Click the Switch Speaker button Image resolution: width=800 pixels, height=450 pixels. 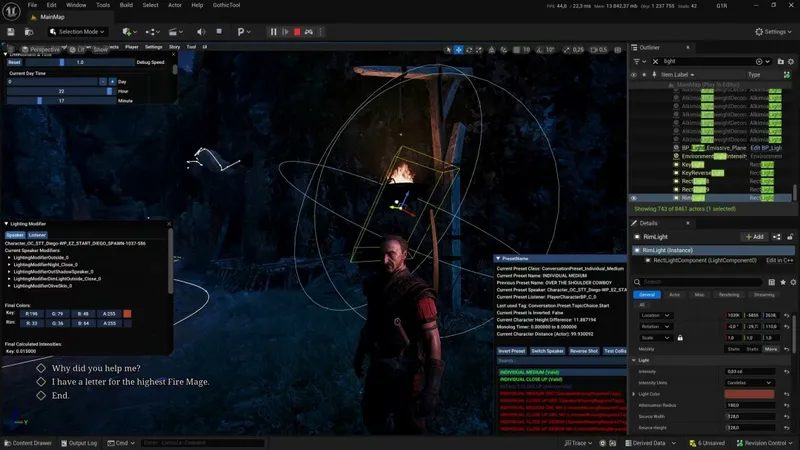click(547, 351)
